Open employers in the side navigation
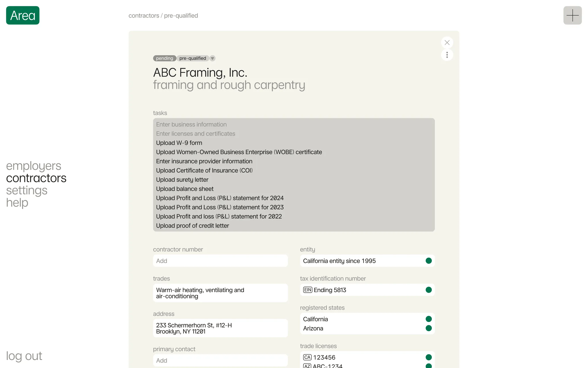This screenshot has height=368, width=588. point(34,166)
